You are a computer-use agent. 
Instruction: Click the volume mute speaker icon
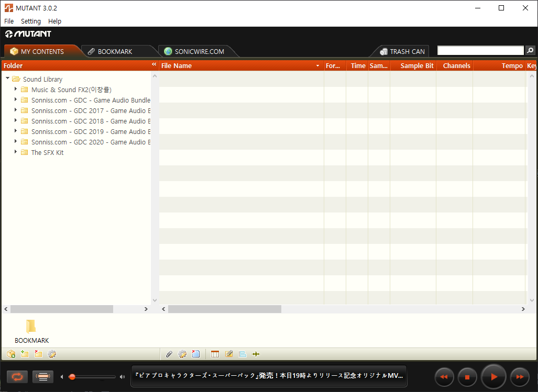[62, 377]
